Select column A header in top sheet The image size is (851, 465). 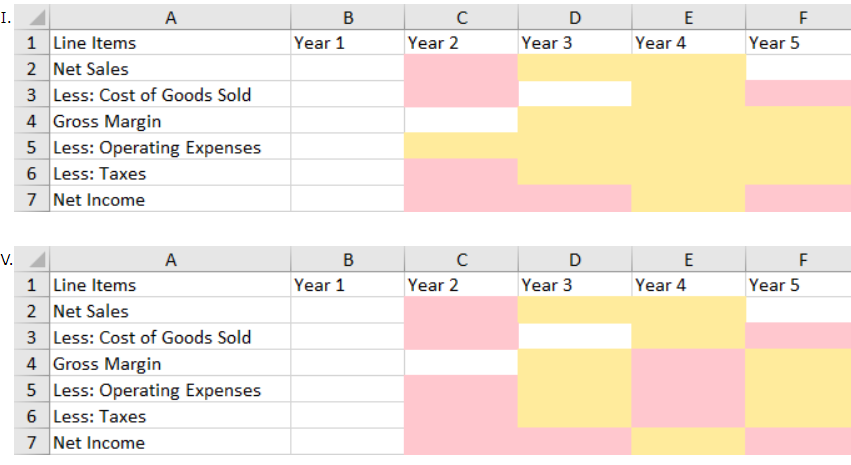coord(169,17)
